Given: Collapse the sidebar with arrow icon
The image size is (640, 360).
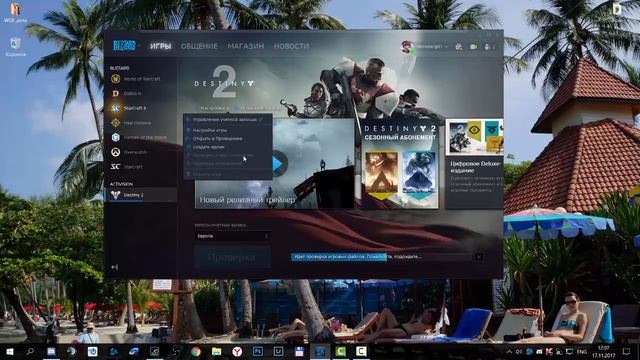Looking at the screenshot, I should click(115, 267).
